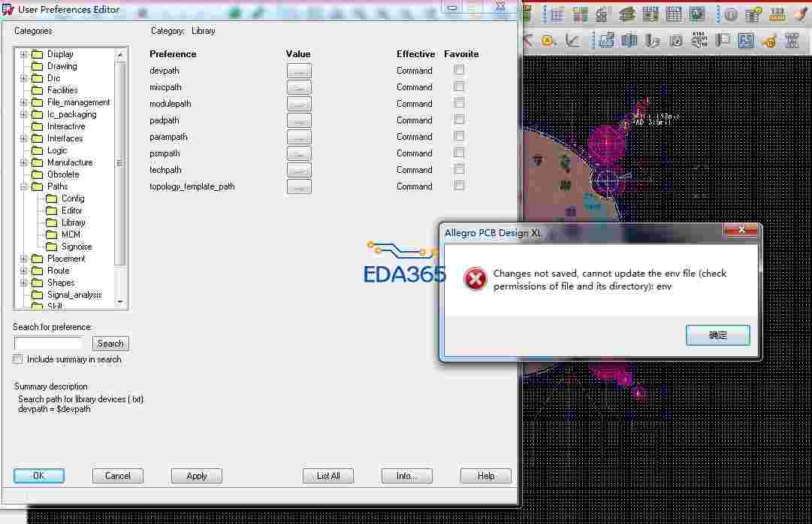The image size is (812, 524).
Task: Select the Logic category
Action: [x=57, y=150]
